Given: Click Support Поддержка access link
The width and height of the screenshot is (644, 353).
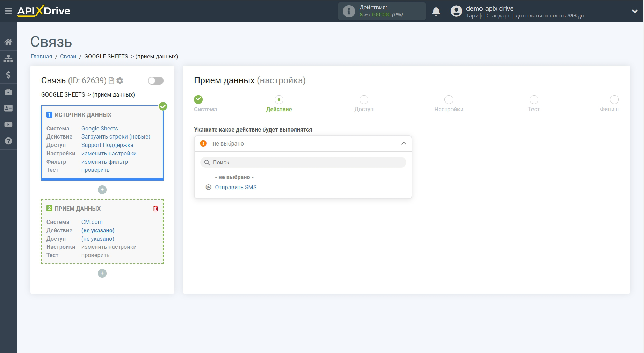Looking at the screenshot, I should coord(107,145).
